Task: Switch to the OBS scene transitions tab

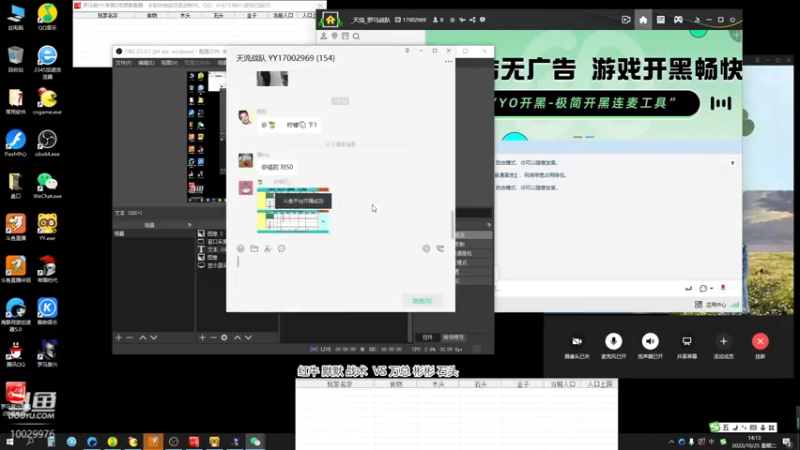Action: 453,337
